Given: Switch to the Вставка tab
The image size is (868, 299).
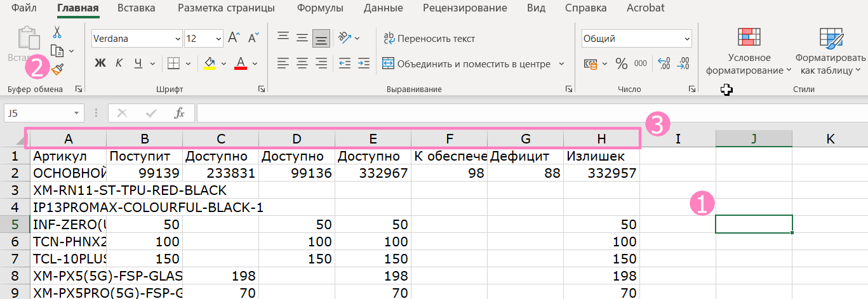Looking at the screenshot, I should coord(136,8).
